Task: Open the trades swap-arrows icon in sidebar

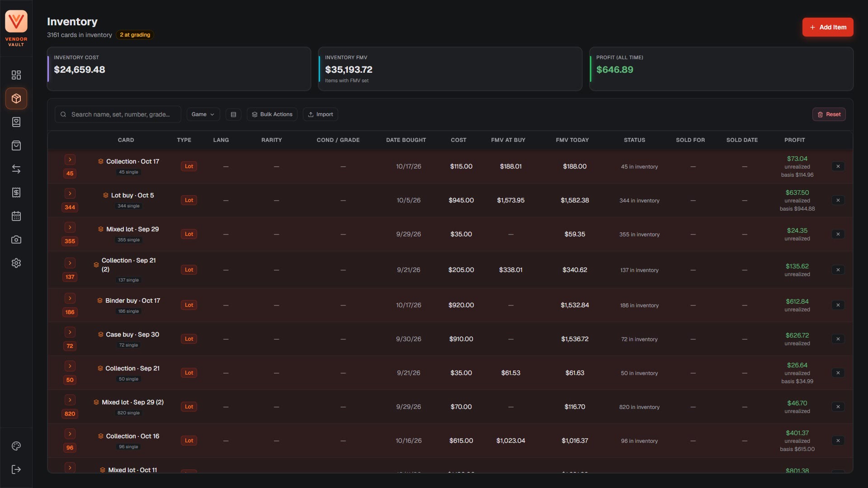Action: (x=16, y=169)
